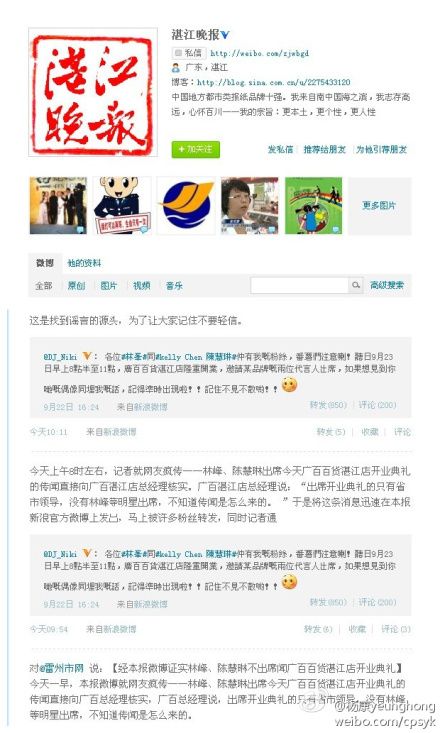Open the blog.sina.com.cn blog link
Image resolution: width=440 pixels, height=733 pixels.
point(274,82)
